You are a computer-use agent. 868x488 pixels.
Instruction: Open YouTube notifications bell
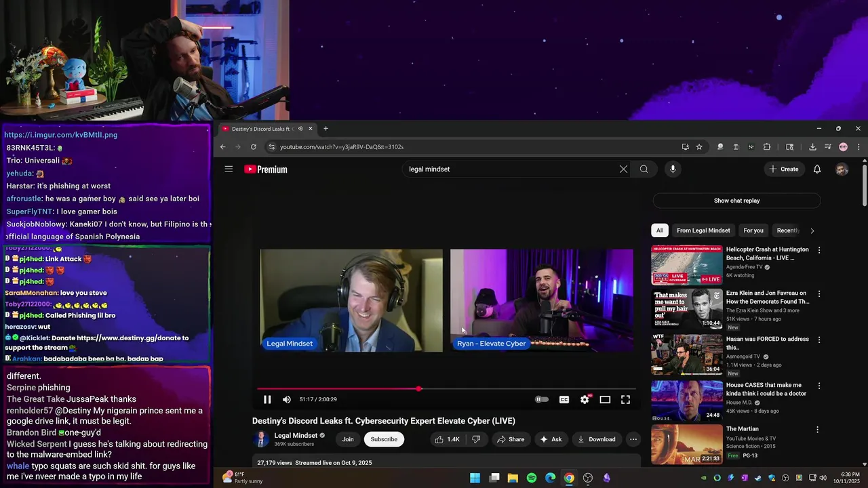coord(817,169)
